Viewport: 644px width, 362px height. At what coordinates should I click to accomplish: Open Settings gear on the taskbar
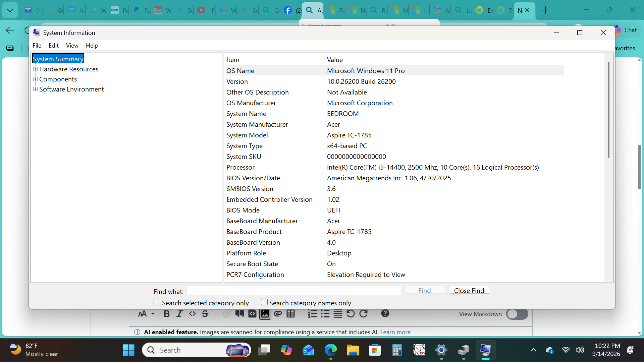click(x=441, y=350)
